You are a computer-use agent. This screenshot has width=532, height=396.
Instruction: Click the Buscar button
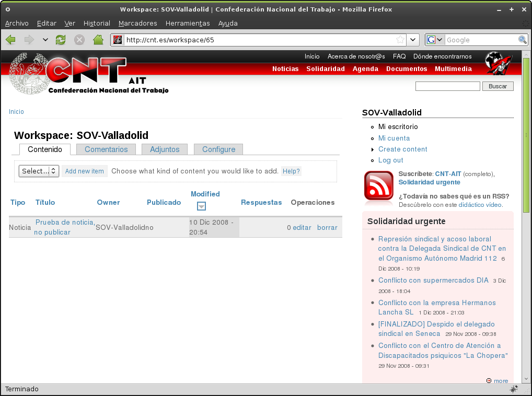(498, 86)
